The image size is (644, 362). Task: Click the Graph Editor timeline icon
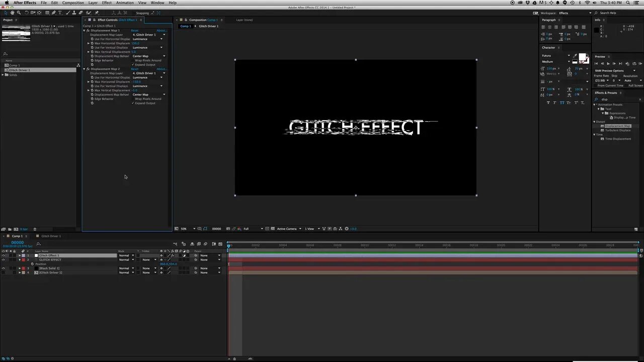pos(220,244)
